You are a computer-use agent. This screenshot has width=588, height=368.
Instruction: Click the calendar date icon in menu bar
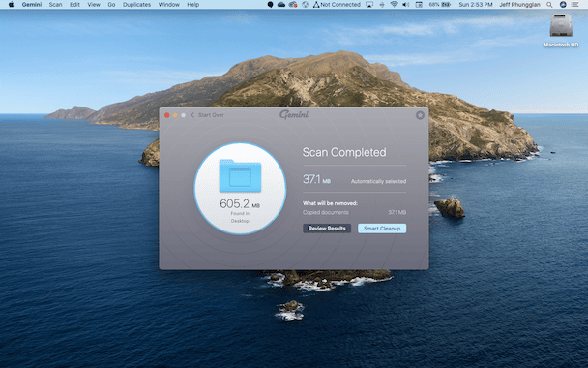coord(419,5)
